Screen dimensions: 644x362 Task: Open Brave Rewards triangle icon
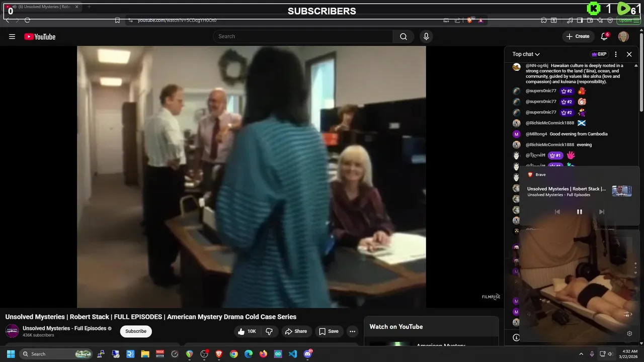tap(481, 20)
